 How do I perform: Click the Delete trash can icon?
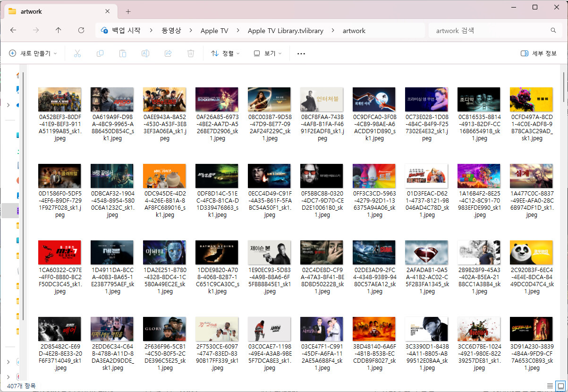[x=191, y=53]
